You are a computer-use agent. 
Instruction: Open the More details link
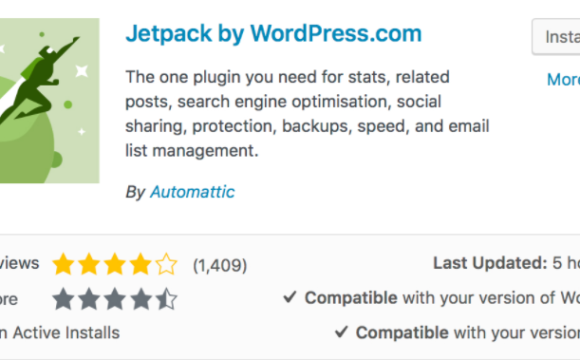coord(563,80)
